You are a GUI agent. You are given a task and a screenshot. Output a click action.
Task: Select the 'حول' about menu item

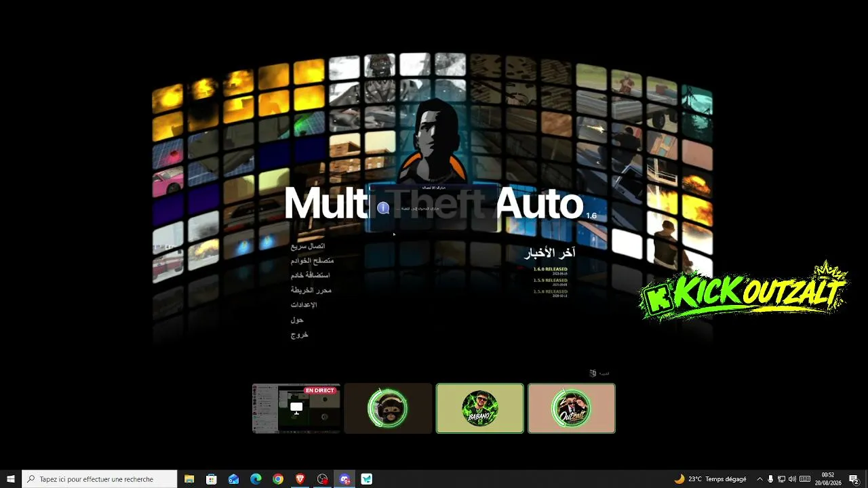pos(297,320)
